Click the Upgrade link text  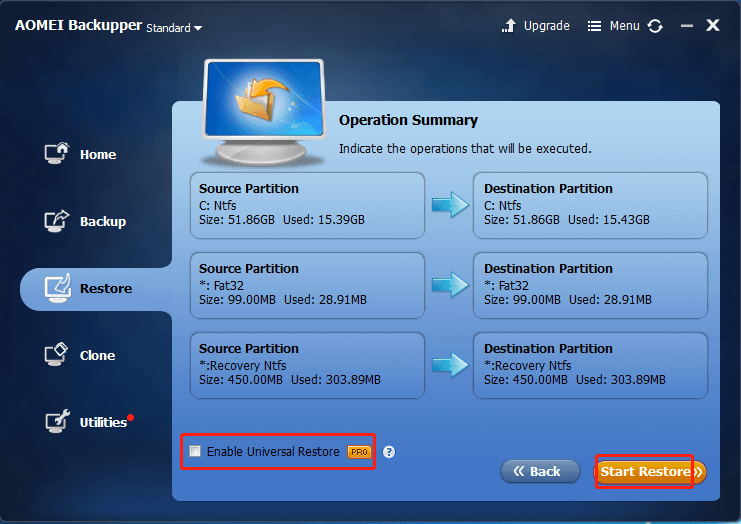(x=547, y=26)
